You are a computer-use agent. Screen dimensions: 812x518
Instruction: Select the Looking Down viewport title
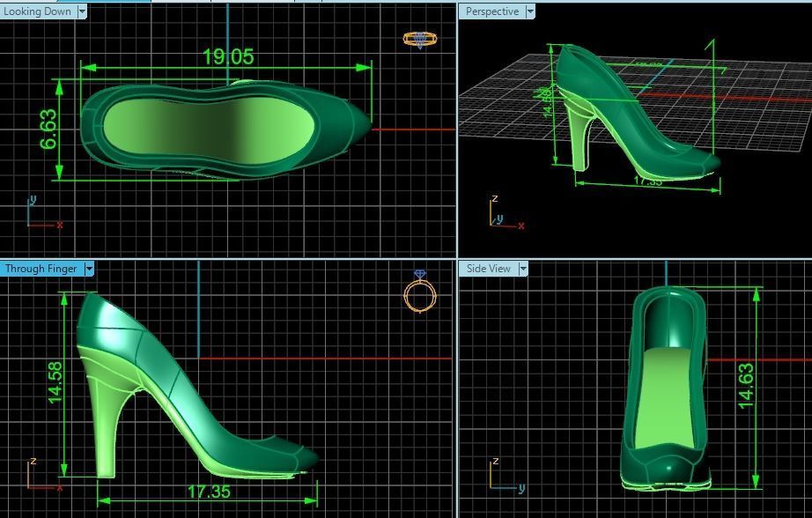(37, 11)
